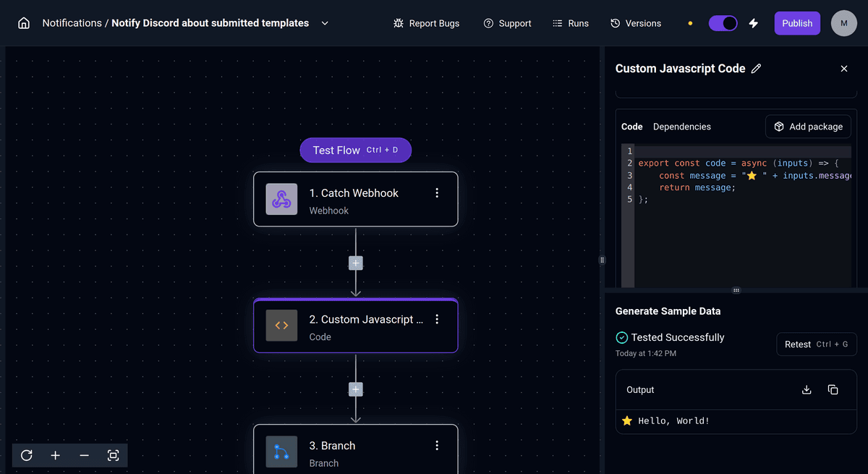Select the Catch Webhook step
The height and width of the screenshot is (474, 868).
click(x=356, y=199)
